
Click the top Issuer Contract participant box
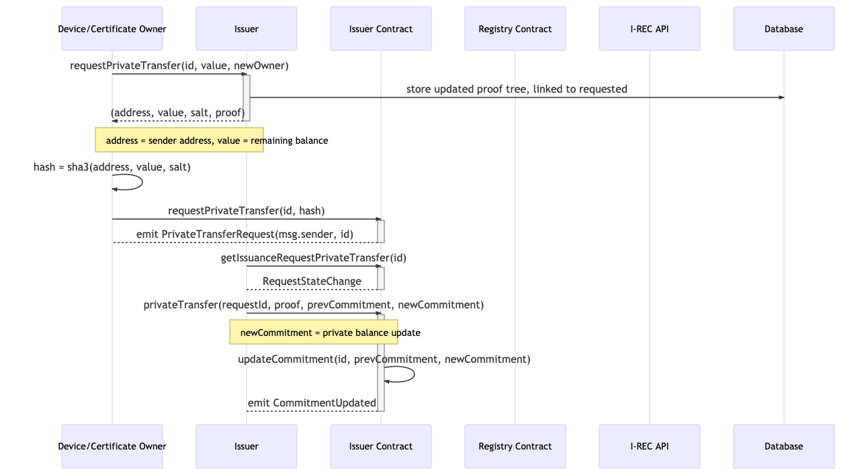381,29
